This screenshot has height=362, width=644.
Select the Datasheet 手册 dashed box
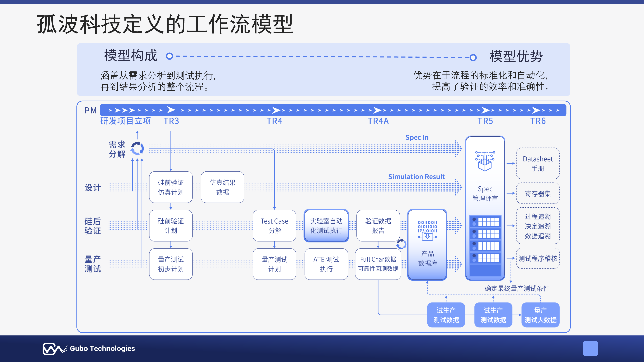click(x=538, y=163)
